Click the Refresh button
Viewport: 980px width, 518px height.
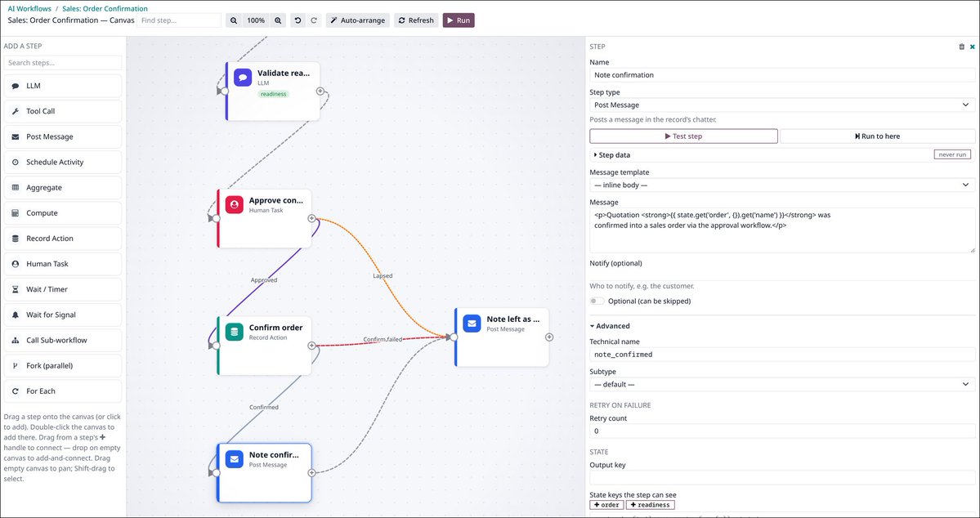click(416, 20)
